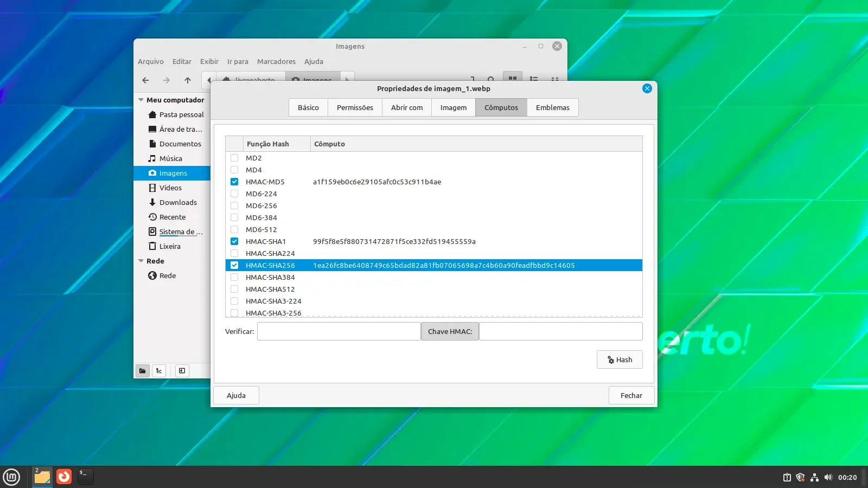Open Sistema de arquivos sidebar entry
Viewport: 868px width, 488px height.
pos(175,232)
